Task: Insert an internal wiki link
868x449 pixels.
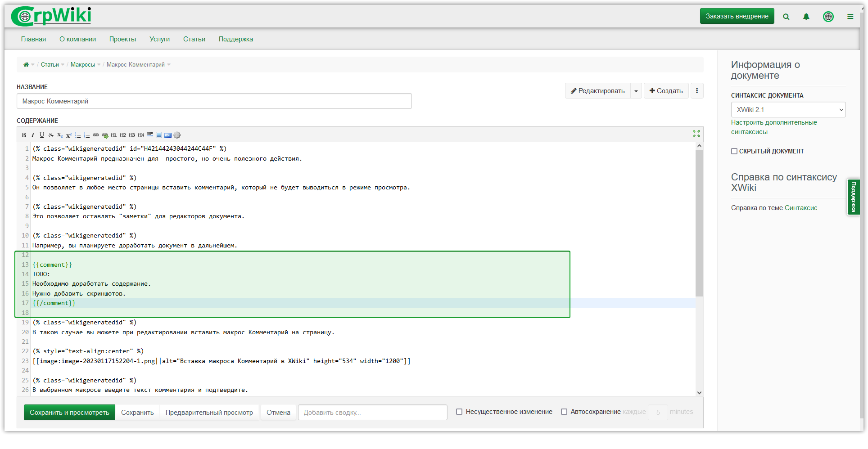Action: tap(96, 135)
